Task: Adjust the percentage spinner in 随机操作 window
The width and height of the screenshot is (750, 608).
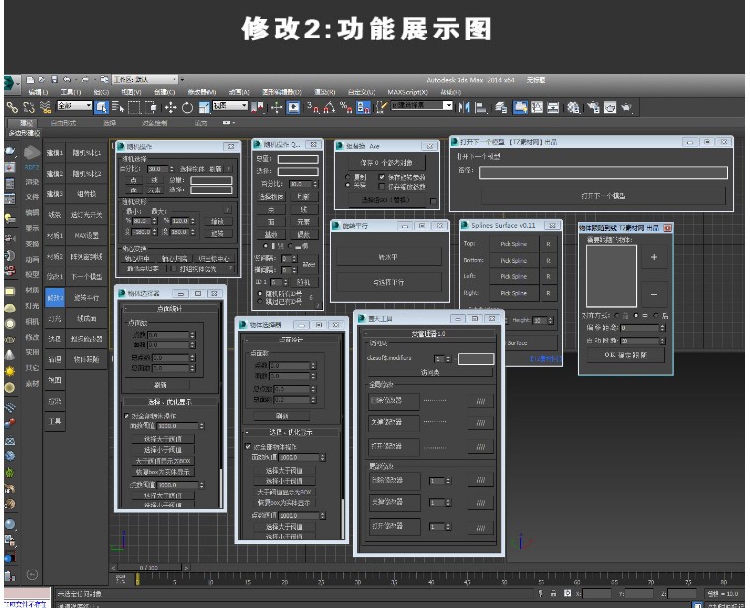Action: 172,169
